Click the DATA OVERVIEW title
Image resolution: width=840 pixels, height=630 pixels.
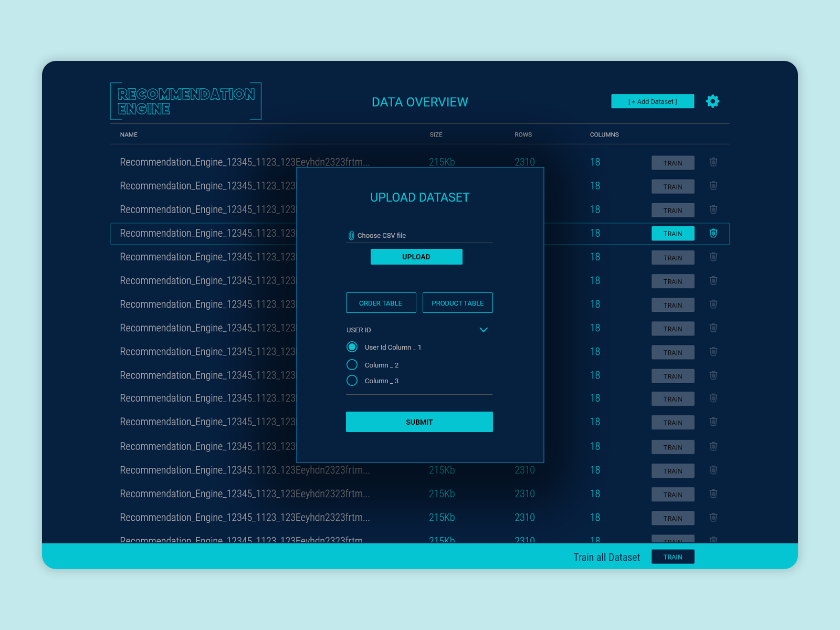(x=420, y=102)
